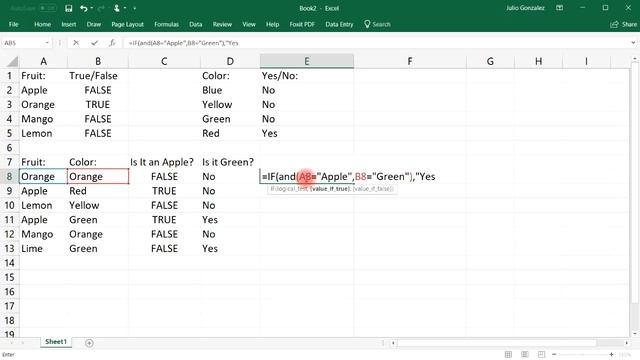Screen dimensions: 640x360
Task: Select column D header
Action: (x=230, y=61)
